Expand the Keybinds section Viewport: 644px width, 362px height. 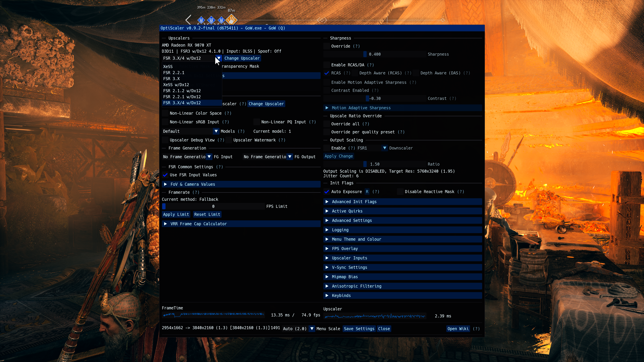(402, 295)
